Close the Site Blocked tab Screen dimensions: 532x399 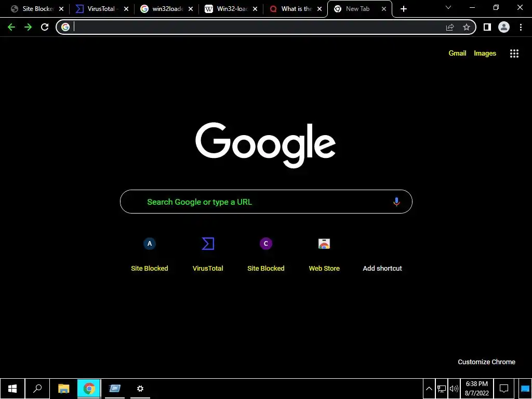point(61,9)
